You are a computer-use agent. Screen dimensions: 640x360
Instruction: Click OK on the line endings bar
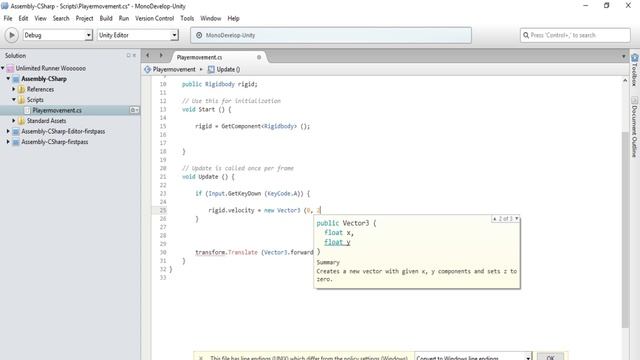point(550,357)
